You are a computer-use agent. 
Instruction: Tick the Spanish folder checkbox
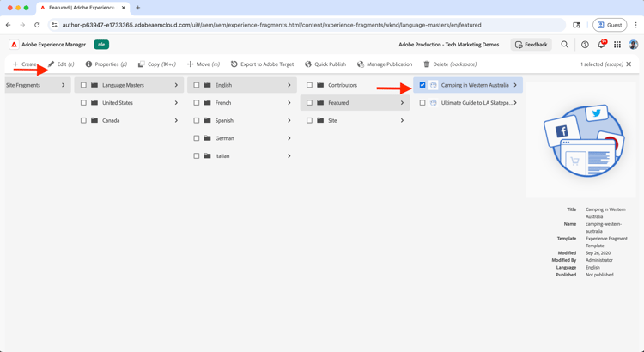197,120
